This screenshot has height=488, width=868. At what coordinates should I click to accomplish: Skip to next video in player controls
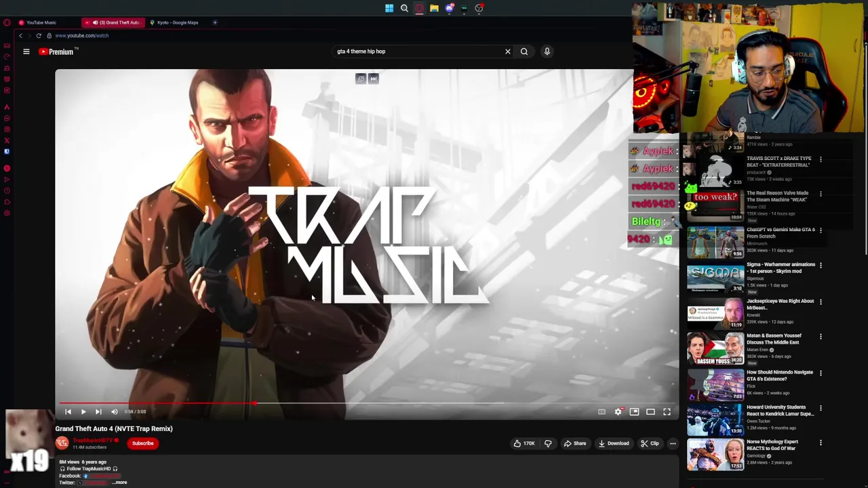[98, 411]
